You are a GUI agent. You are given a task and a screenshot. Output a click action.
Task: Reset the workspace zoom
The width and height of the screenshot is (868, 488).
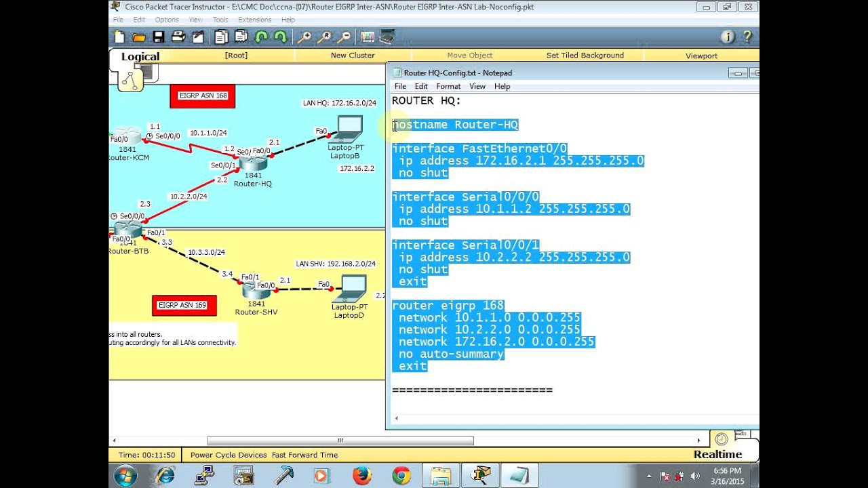tap(325, 37)
